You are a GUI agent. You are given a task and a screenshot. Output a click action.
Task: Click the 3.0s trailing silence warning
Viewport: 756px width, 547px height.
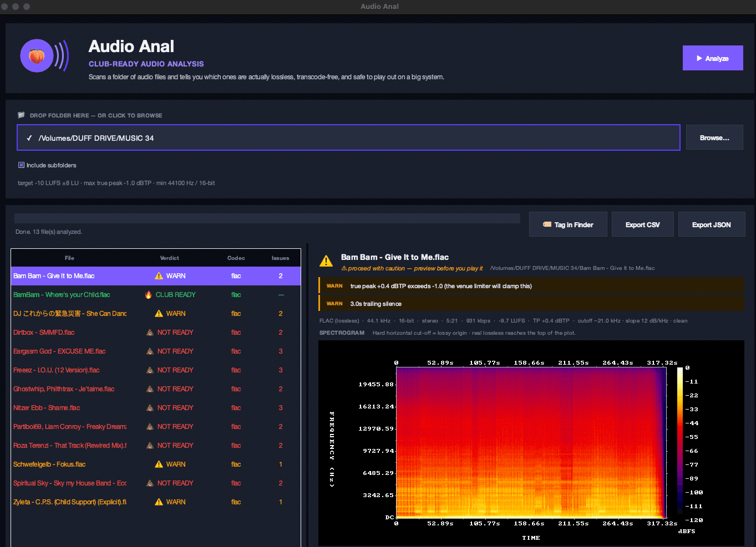click(x=531, y=304)
